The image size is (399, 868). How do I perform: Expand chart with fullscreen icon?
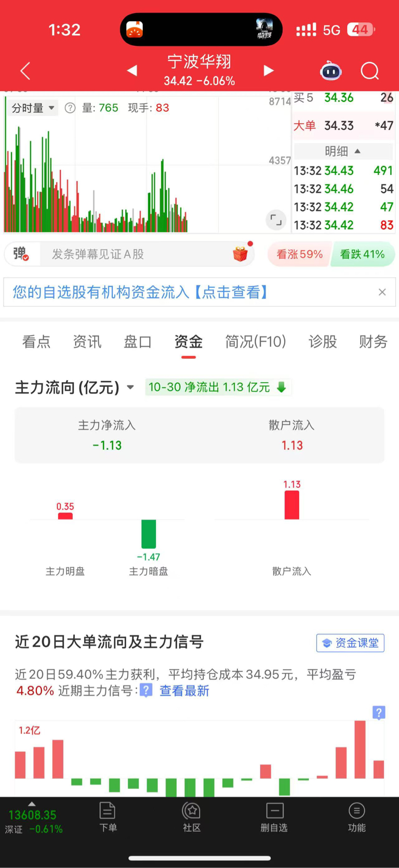[276, 220]
